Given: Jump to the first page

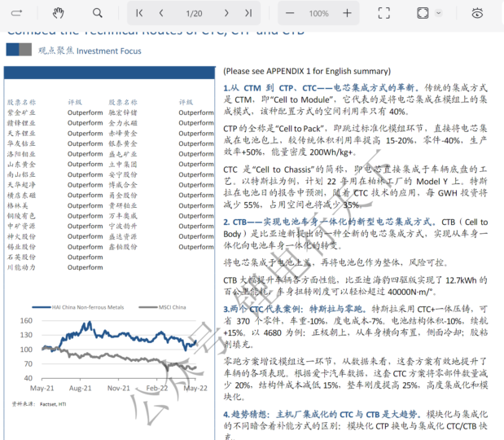Looking at the screenshot, I should click(x=140, y=13).
